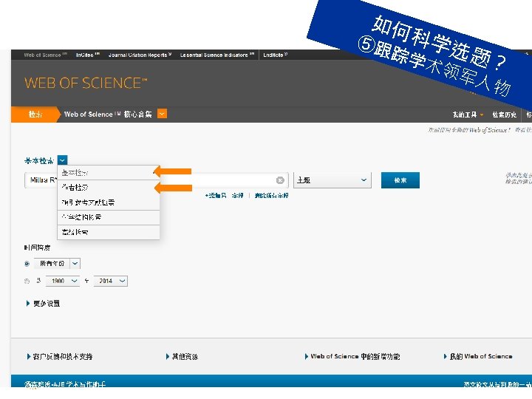Viewport: 532px width, 399px height.
Task: Open the blue arrow next to 基本检索
Action: click(x=62, y=160)
